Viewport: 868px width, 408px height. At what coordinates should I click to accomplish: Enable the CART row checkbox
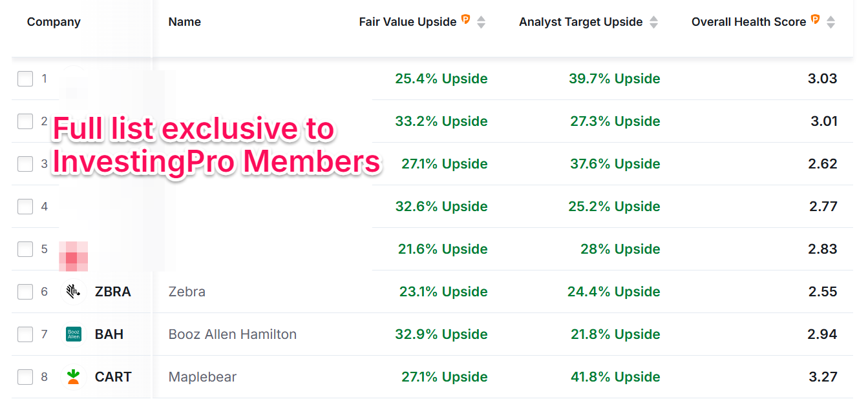pos(25,377)
